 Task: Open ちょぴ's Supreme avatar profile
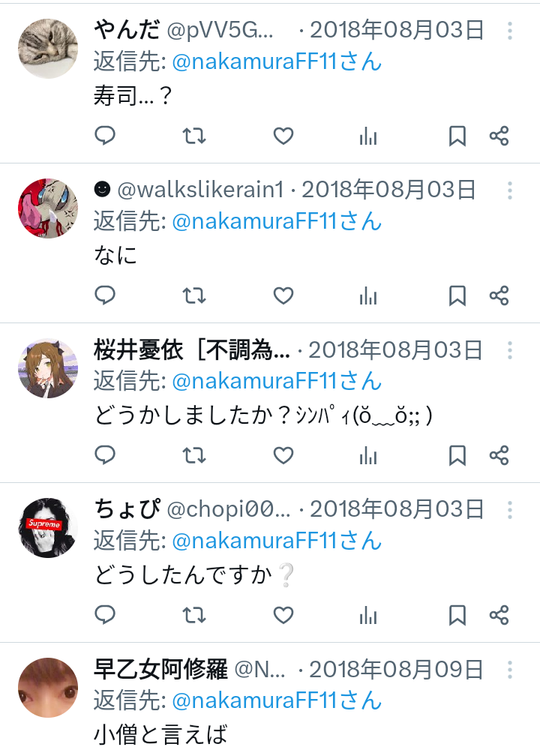[x=48, y=527]
